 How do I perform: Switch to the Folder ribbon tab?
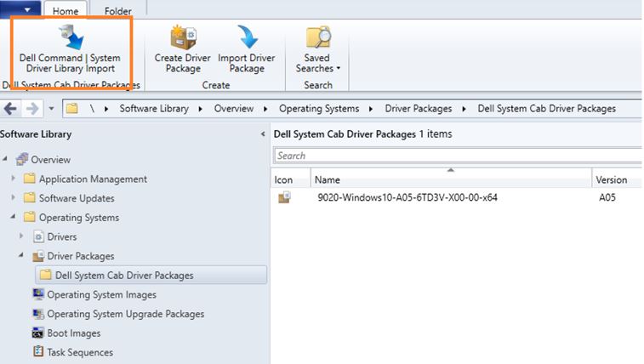(118, 11)
